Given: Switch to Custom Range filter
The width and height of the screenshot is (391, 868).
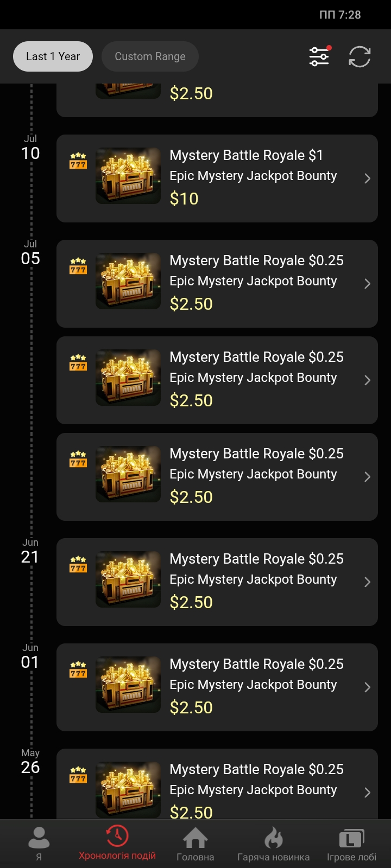Looking at the screenshot, I should [x=150, y=56].
